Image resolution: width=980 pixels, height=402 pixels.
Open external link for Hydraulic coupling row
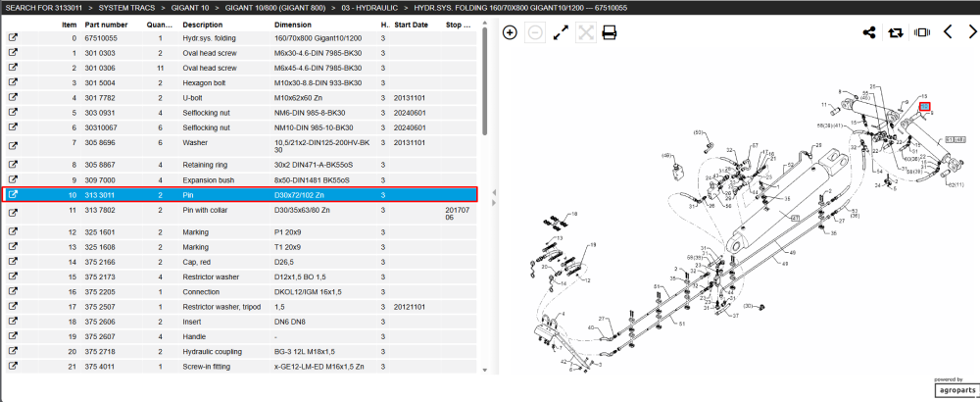(x=13, y=351)
